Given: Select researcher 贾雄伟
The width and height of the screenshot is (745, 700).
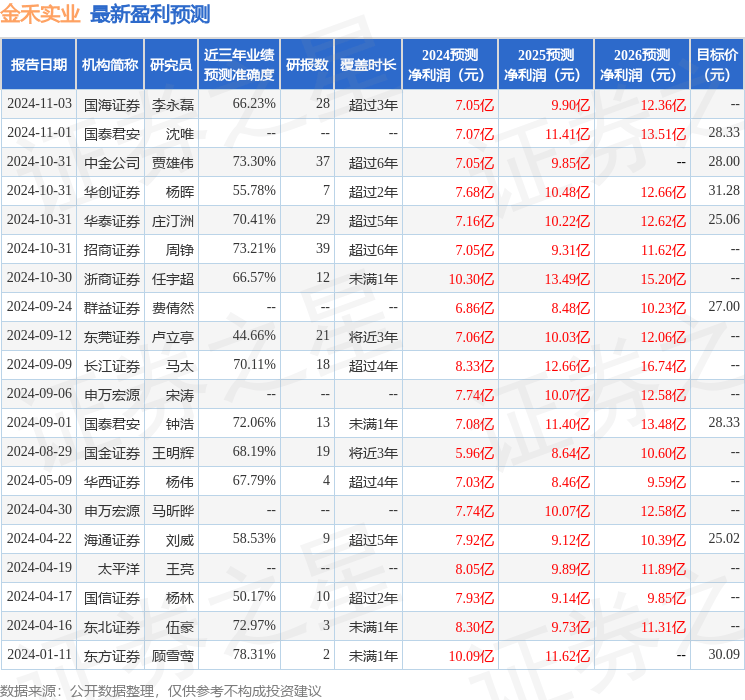Looking at the screenshot, I should point(173,163).
